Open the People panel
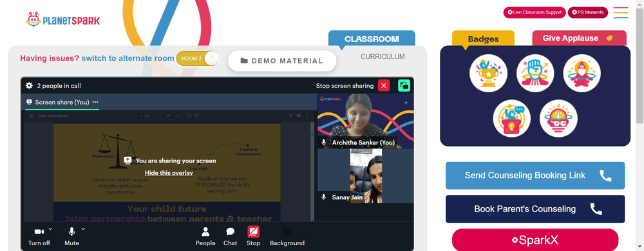This screenshot has height=251, width=644. coord(205,237)
